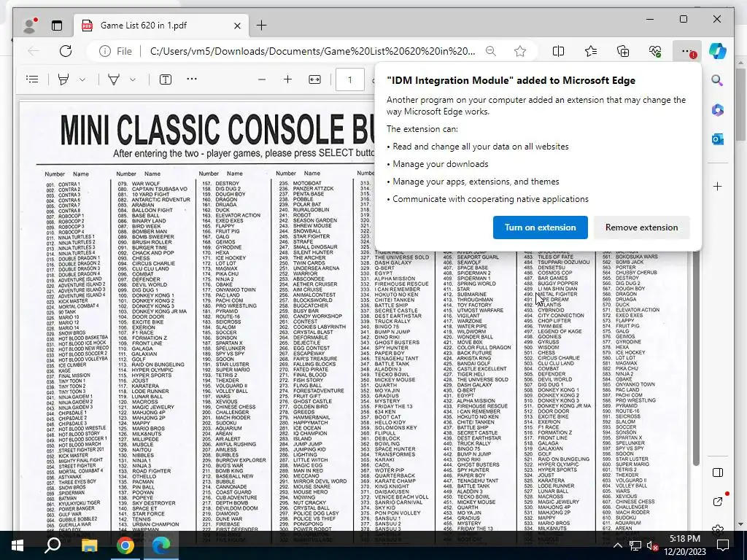
Task: Click the back navigation arrow
Action: 34,51
